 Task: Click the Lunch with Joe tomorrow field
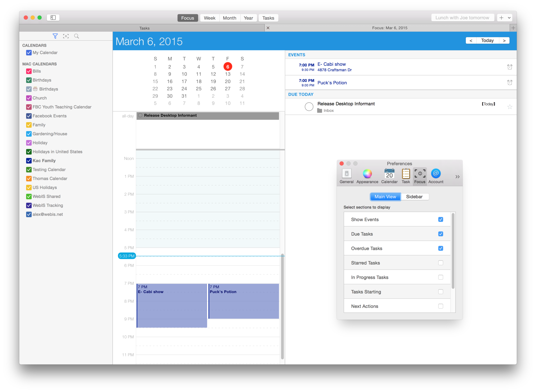coord(462,18)
